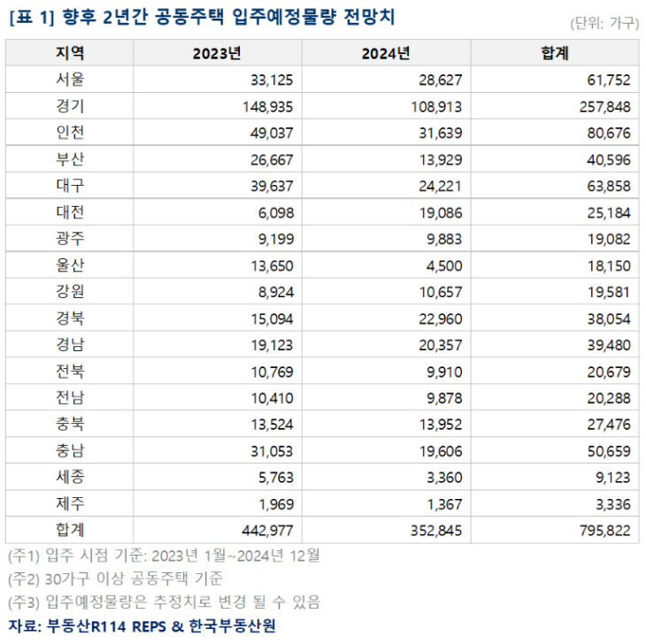Click the value 13,650
This screenshot has height=644, width=646.
click(272, 266)
